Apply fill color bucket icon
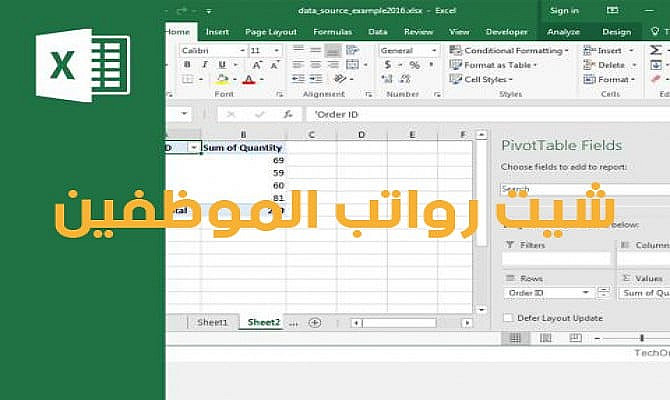This screenshot has height=400, width=670. pyautogui.click(x=222, y=79)
